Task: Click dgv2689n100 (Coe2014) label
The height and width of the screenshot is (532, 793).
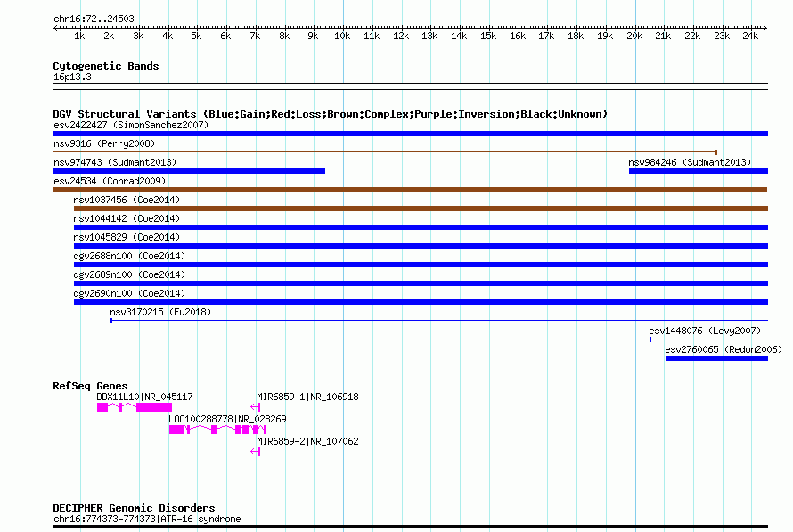Action: pos(129,274)
